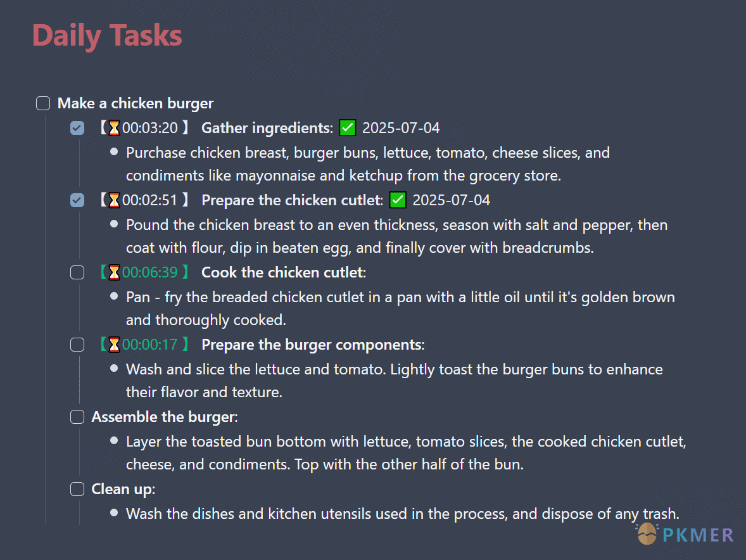Click green checkmark after Prepare the chicken cutlet
746x560 pixels.
(x=398, y=200)
